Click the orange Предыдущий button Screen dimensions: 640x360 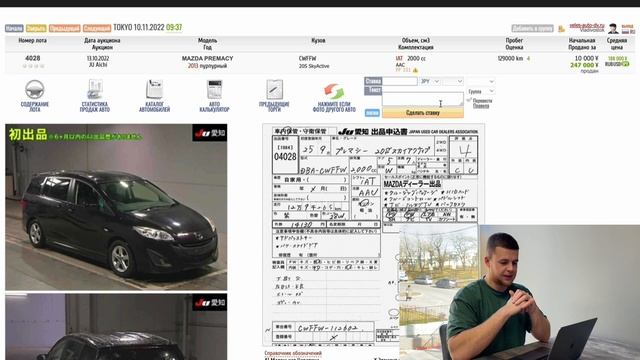64,28
